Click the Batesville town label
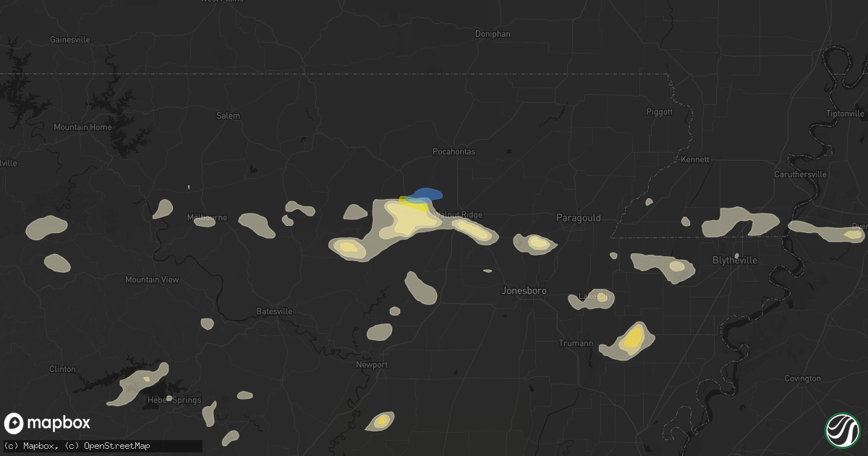This screenshot has width=868, height=456. point(274,311)
